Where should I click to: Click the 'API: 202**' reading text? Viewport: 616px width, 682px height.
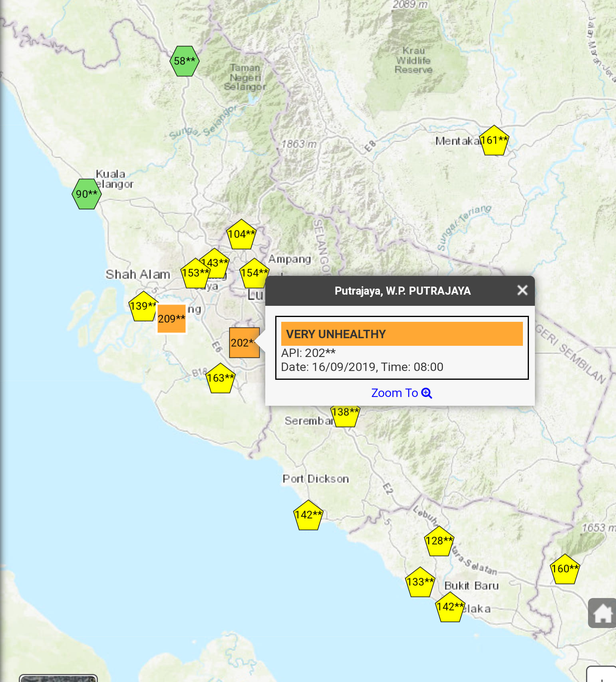pos(308,353)
